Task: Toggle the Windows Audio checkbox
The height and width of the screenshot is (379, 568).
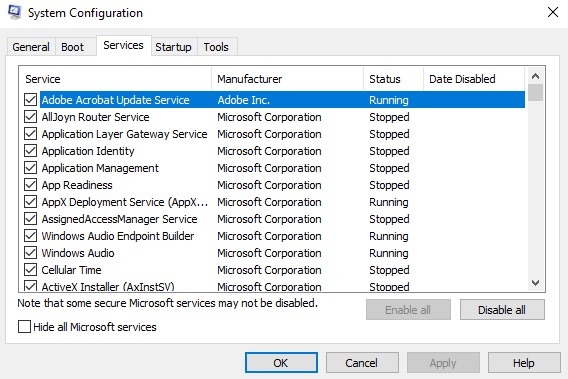Action: click(x=30, y=253)
